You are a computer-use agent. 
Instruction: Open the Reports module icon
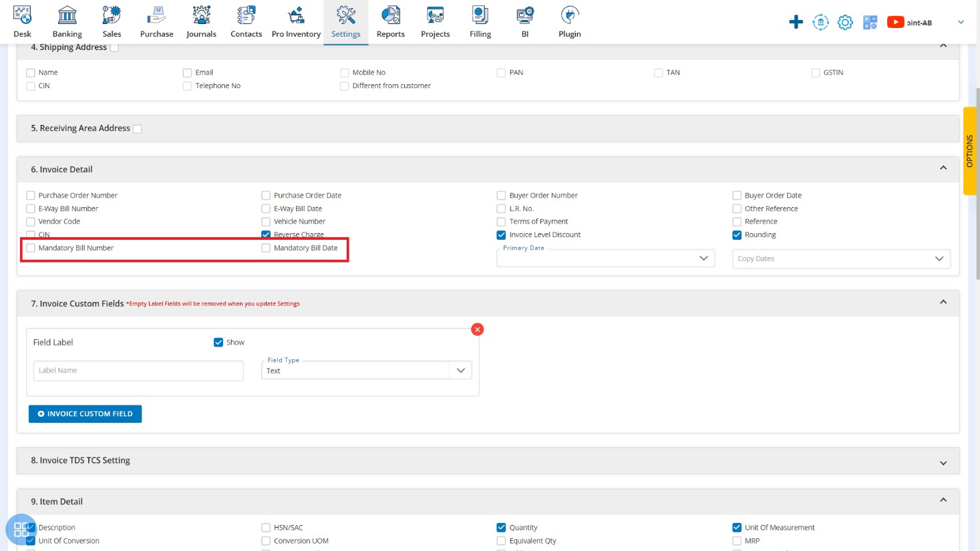[391, 15]
